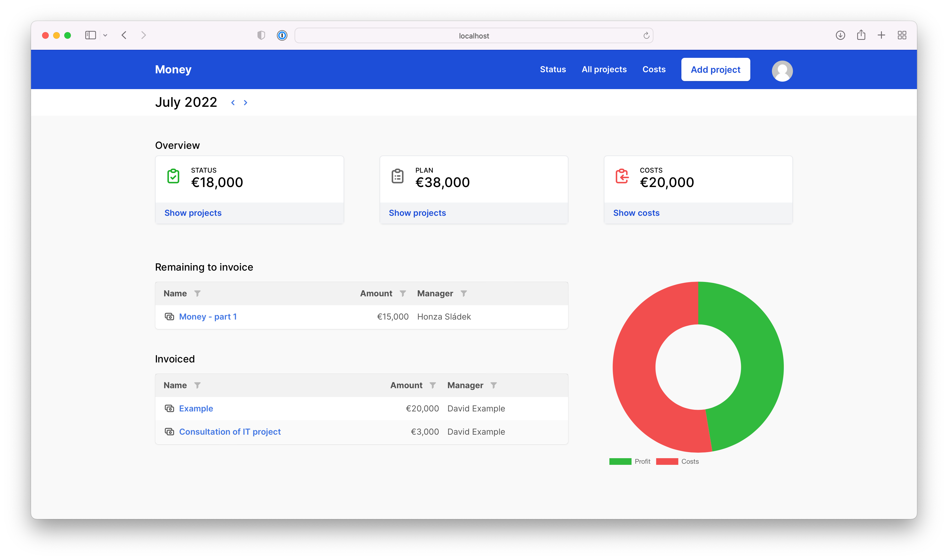Viewport: 948px width, 560px height.
Task: Open the user profile avatar
Action: click(782, 71)
